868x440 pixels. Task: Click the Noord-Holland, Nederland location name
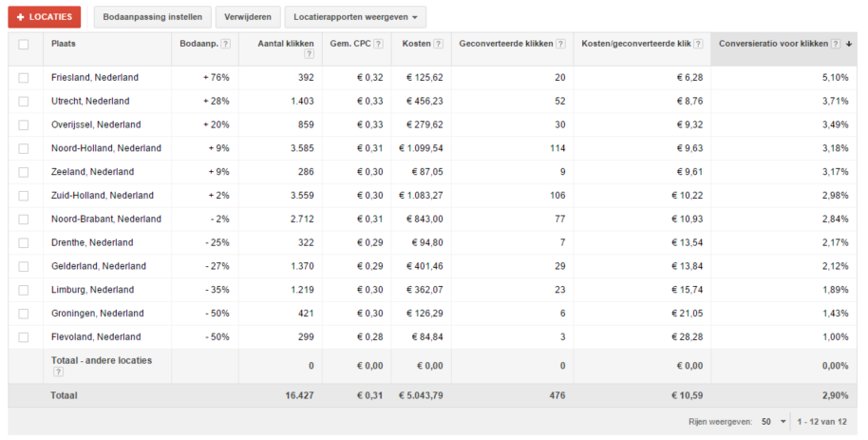point(106,148)
